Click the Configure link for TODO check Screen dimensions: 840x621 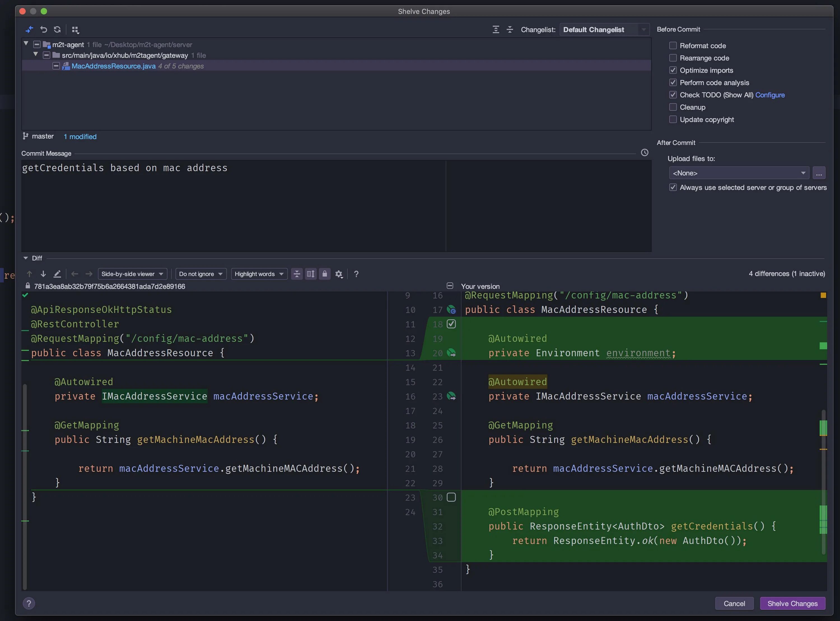[770, 95]
